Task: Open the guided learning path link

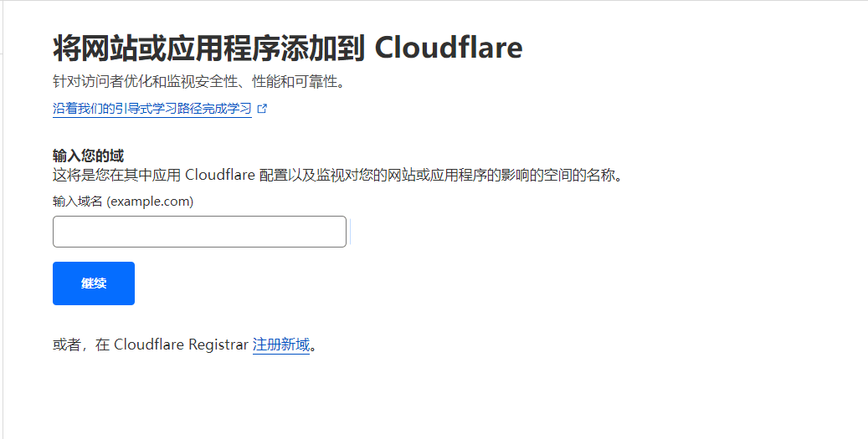Action: [x=152, y=109]
